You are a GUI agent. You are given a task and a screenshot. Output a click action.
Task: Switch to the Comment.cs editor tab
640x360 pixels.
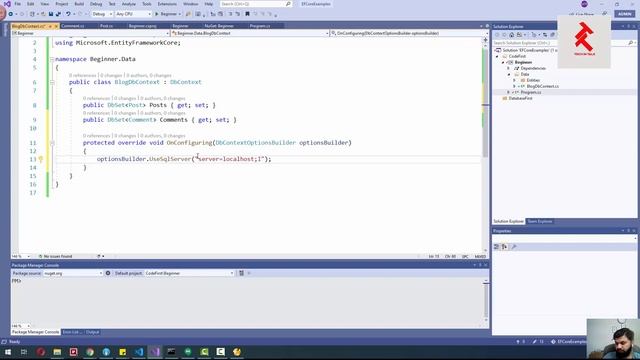tap(73, 26)
